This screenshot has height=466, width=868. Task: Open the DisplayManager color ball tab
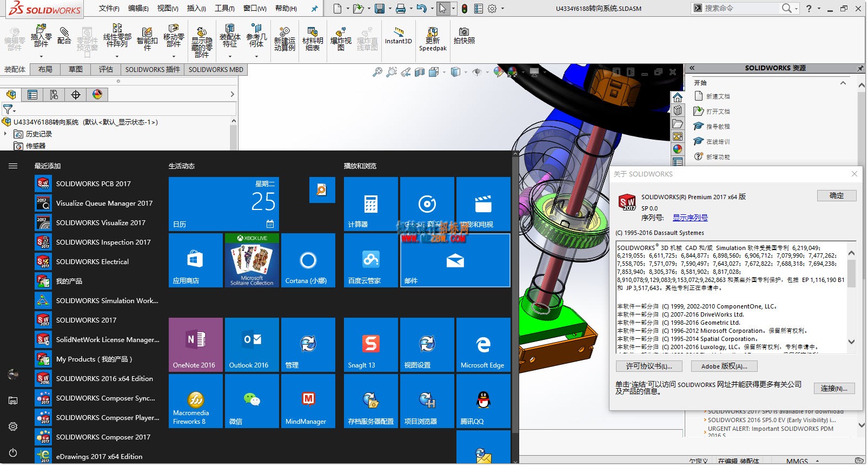97,95
